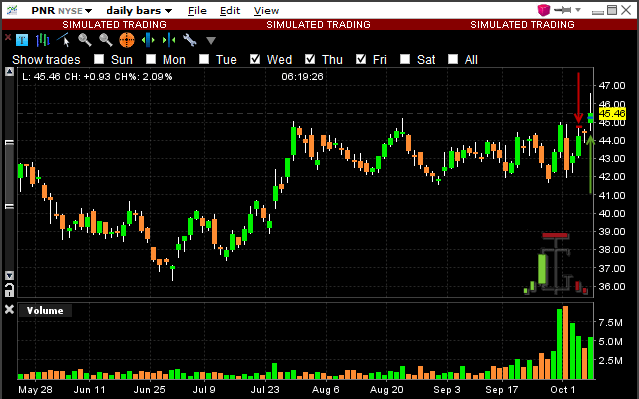The width and height of the screenshot is (639, 399).
Task: Click the Show trades label
Action: coord(46,60)
